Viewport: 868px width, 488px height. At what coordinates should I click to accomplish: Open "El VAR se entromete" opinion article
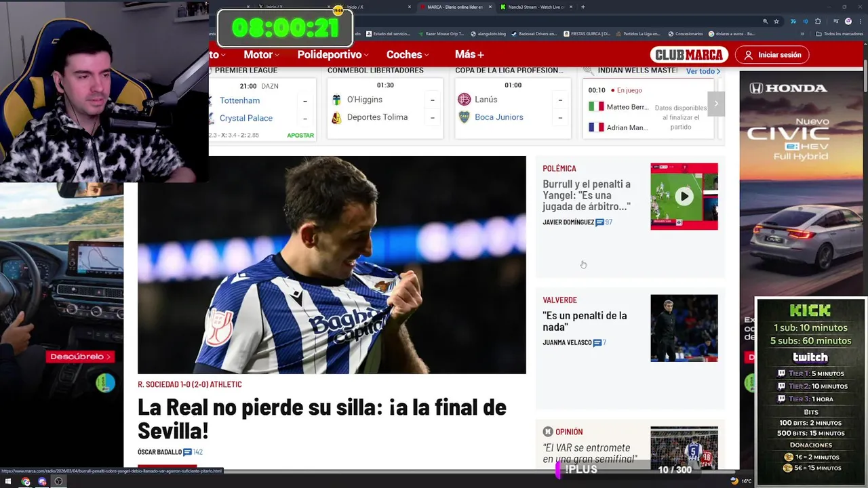click(x=590, y=453)
